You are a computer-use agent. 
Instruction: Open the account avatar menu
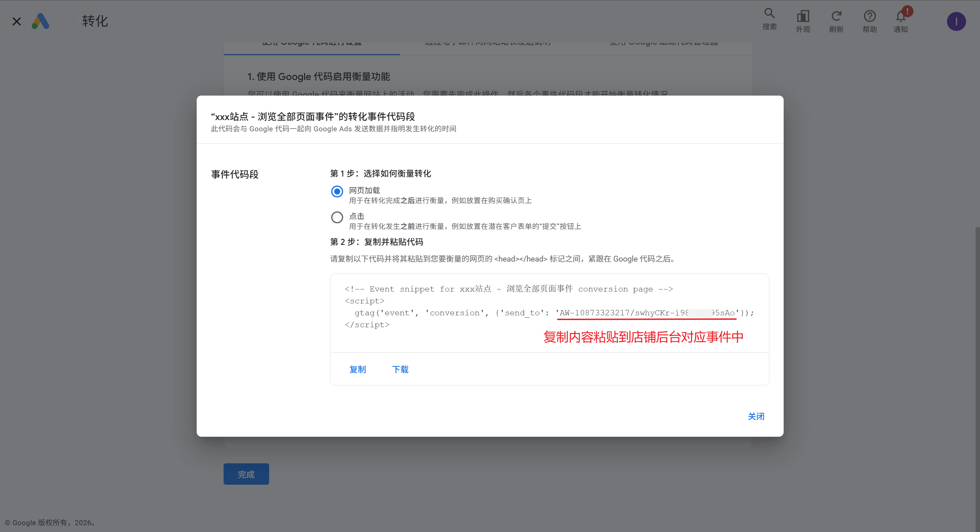coord(956,21)
